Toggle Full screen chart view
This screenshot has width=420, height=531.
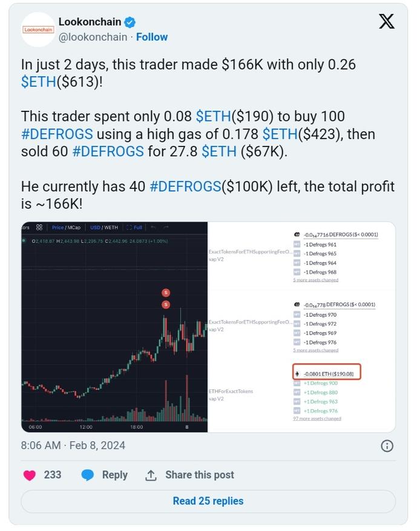[134, 228]
